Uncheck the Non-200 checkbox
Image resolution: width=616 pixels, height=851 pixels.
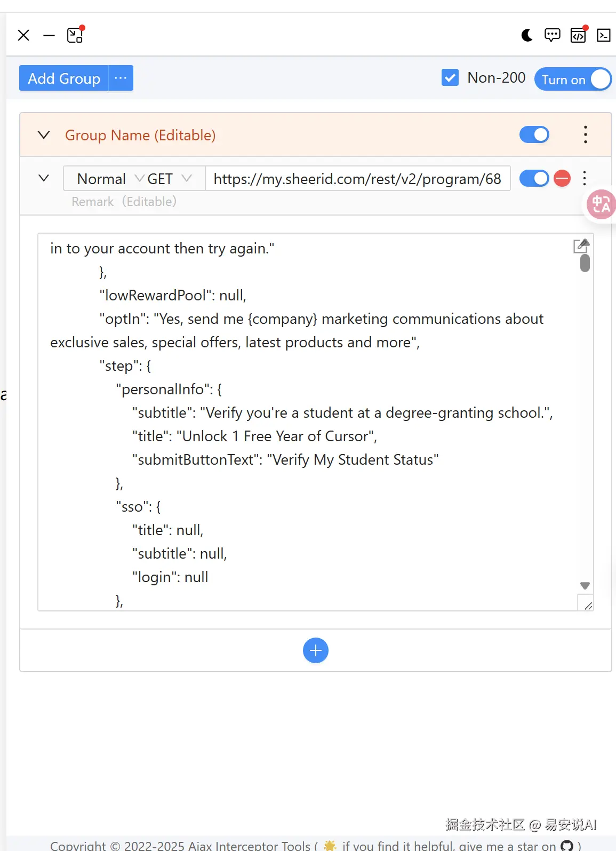coord(450,78)
